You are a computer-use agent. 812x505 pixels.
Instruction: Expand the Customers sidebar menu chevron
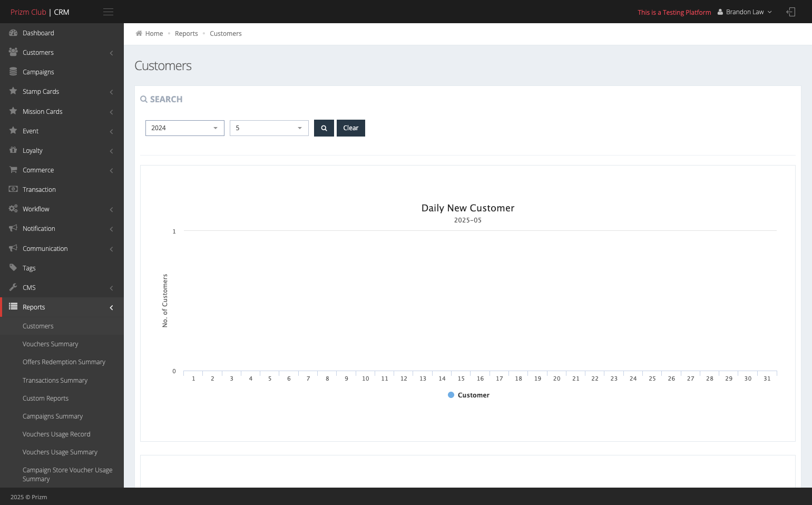[x=111, y=53]
